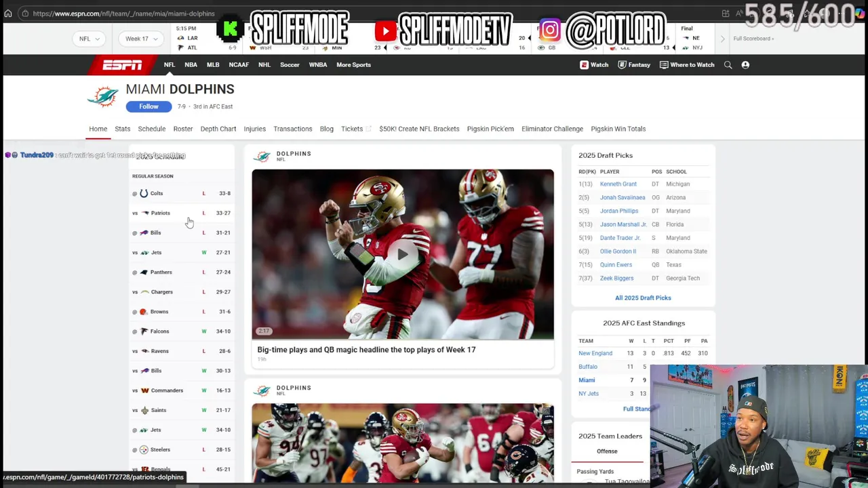The height and width of the screenshot is (488, 868).
Task: Open MLB menu in ESPN navbar
Action: coord(213,65)
